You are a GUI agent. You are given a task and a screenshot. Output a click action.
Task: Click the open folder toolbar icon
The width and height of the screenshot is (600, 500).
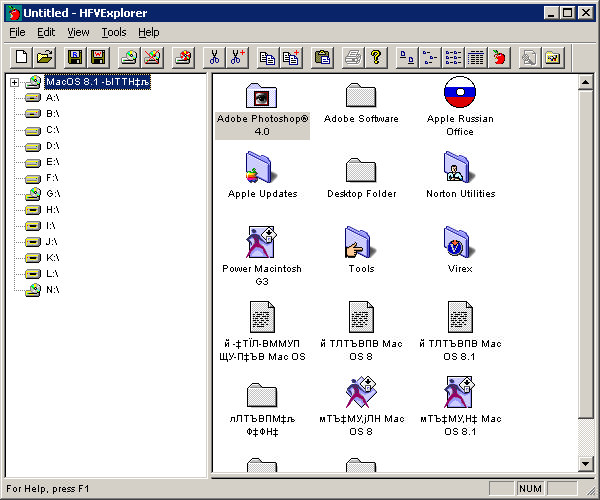43,57
